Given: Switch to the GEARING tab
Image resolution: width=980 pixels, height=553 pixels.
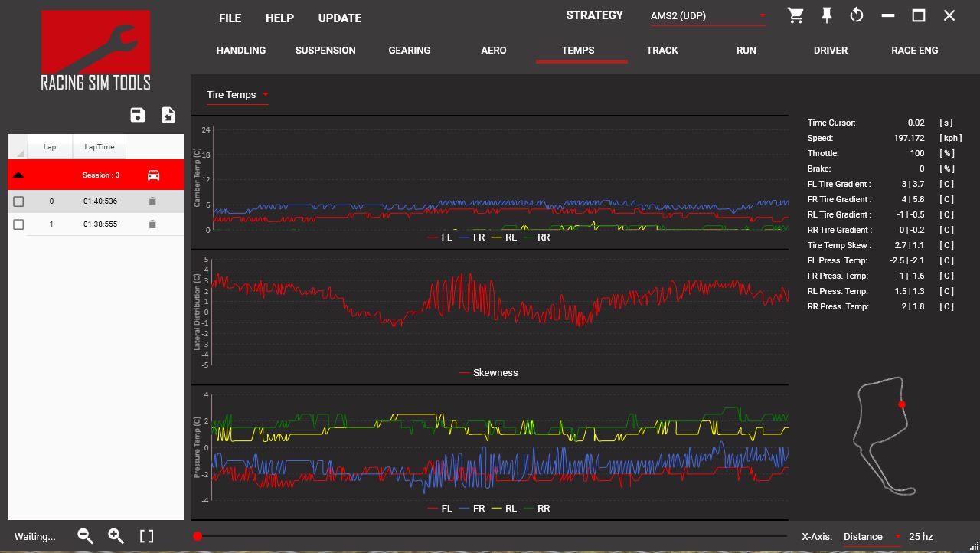Looking at the screenshot, I should [410, 51].
